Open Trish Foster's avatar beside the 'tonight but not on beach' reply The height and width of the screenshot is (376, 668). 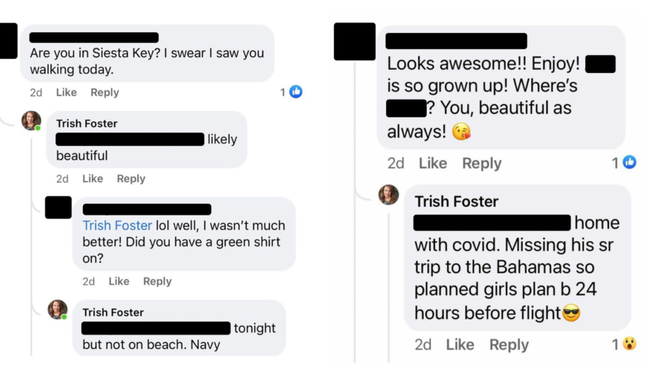click(x=58, y=310)
